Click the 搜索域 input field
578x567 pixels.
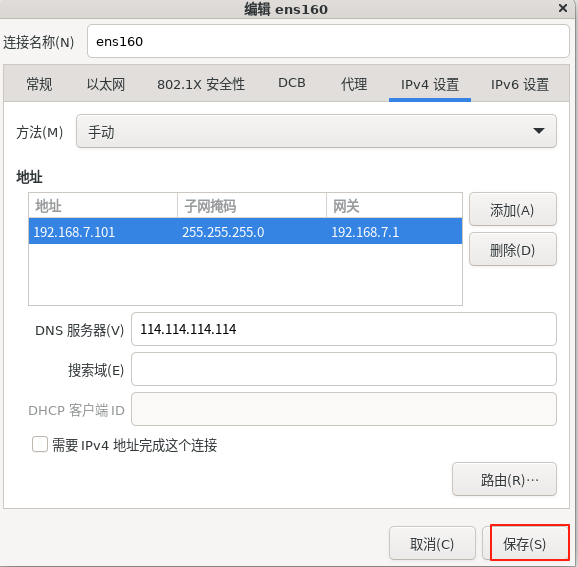click(x=344, y=369)
